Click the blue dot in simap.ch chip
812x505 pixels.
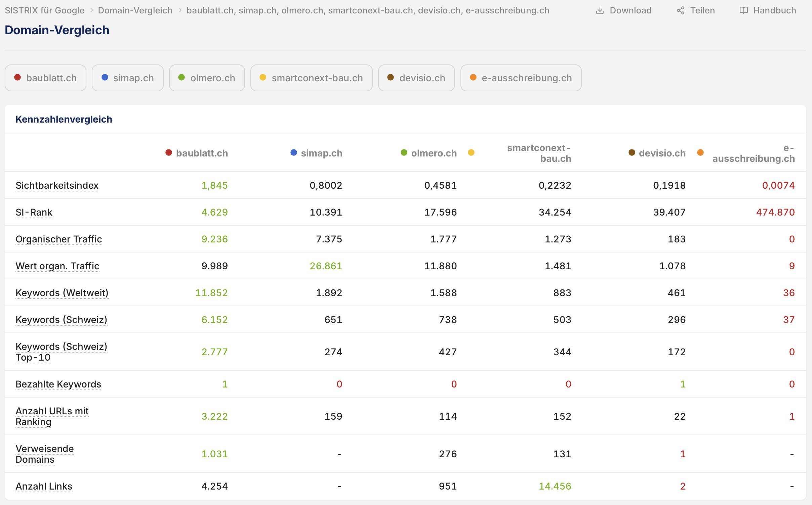pyautogui.click(x=105, y=78)
